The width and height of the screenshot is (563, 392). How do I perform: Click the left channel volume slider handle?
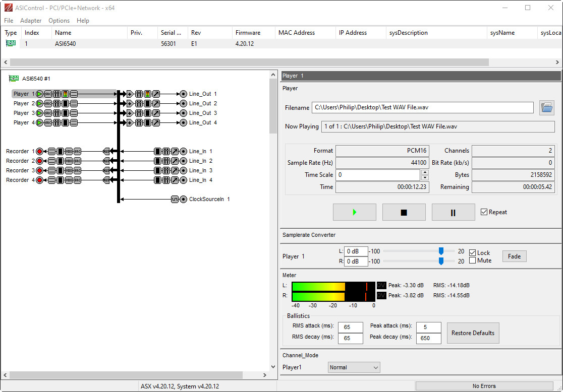[x=441, y=251]
